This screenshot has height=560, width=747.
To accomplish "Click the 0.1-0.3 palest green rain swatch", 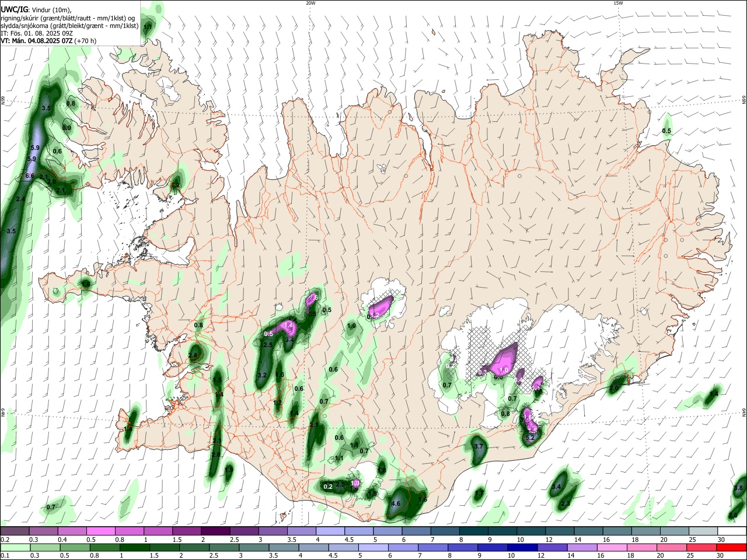I will (15, 548).
